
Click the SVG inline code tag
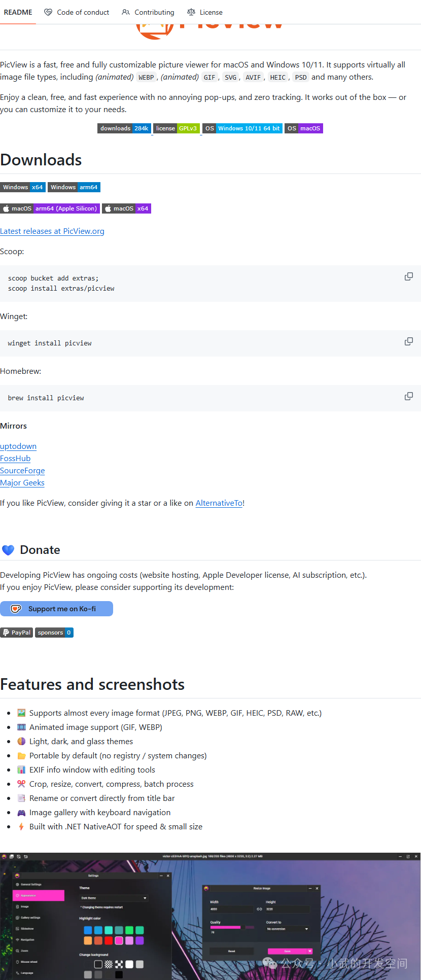[x=230, y=77]
